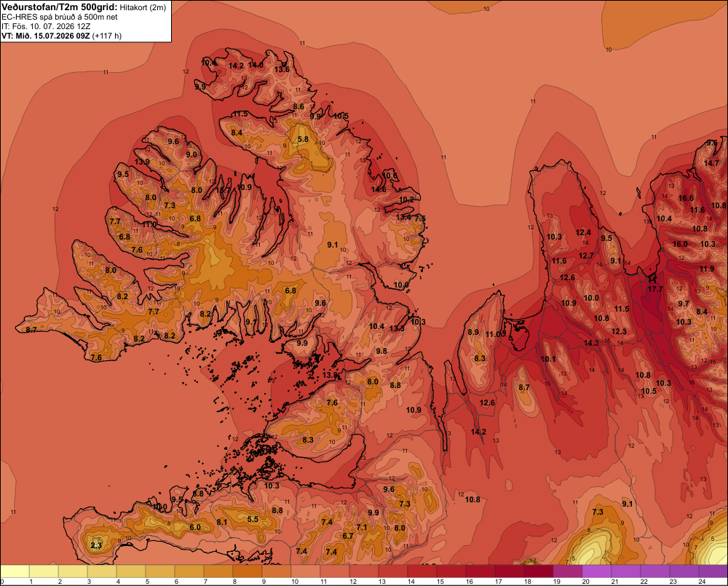Click the 14.7 temperature value
Image resolution: width=728 pixels, height=586 pixels.
(711, 163)
